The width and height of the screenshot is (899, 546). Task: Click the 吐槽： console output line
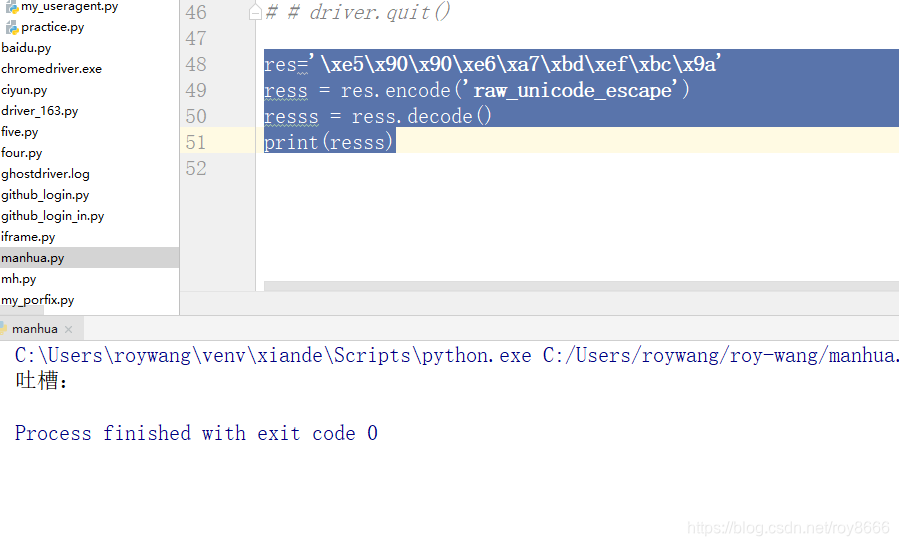(x=41, y=380)
